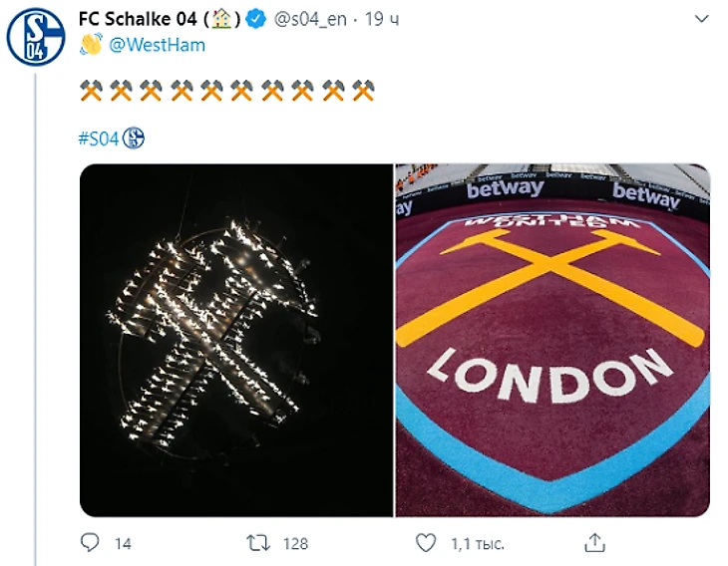Viewport: 728px width, 566px height.
Task: Open the left photo of lit crossed hammers
Action: point(236,340)
